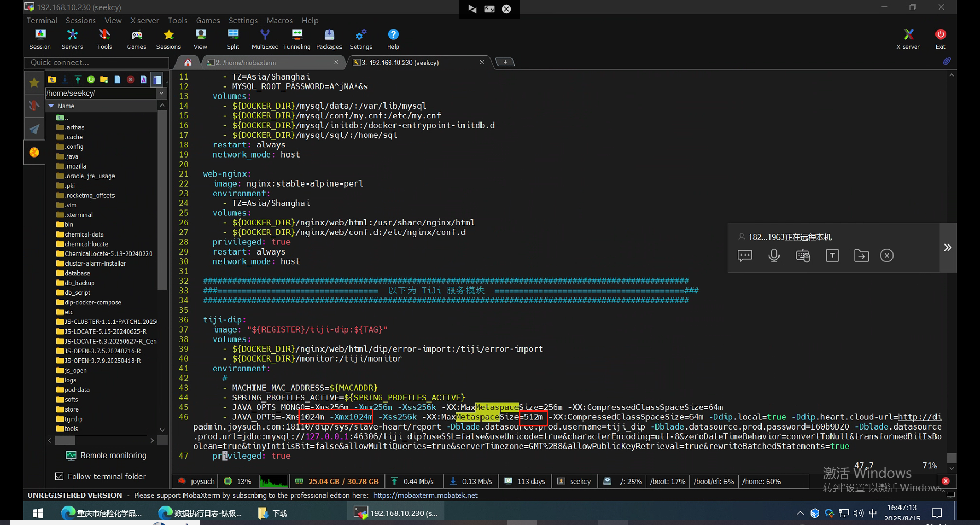Activate the Split toolbar button
The image size is (980, 525).
pos(233,39)
